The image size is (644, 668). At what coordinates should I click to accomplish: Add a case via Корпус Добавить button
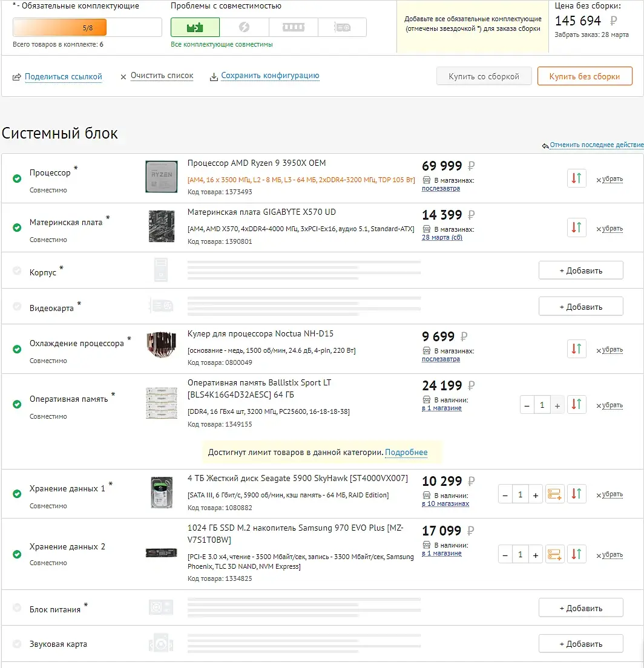point(580,270)
